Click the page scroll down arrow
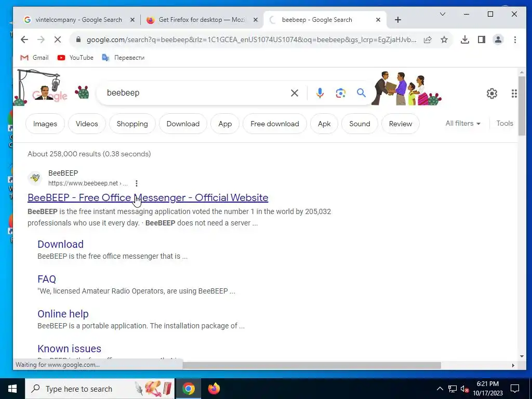The image size is (532, 399). click(522, 356)
